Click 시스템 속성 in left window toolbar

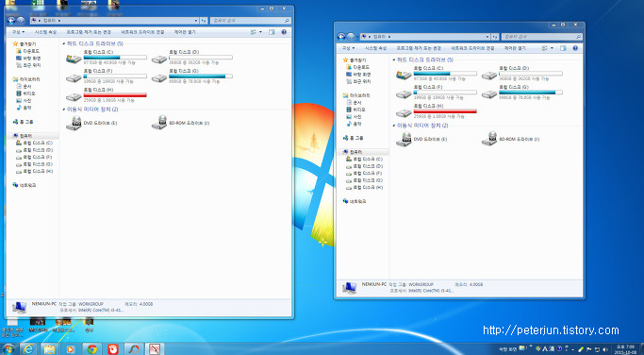45,32
